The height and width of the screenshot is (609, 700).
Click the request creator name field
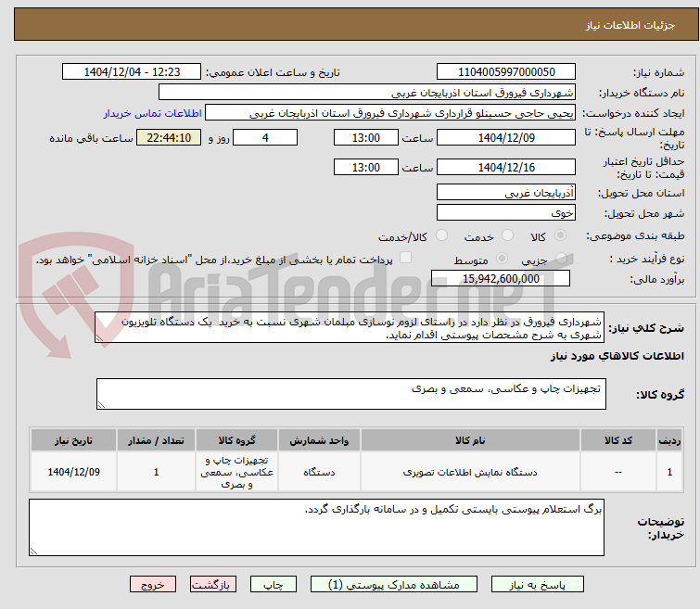click(390, 113)
